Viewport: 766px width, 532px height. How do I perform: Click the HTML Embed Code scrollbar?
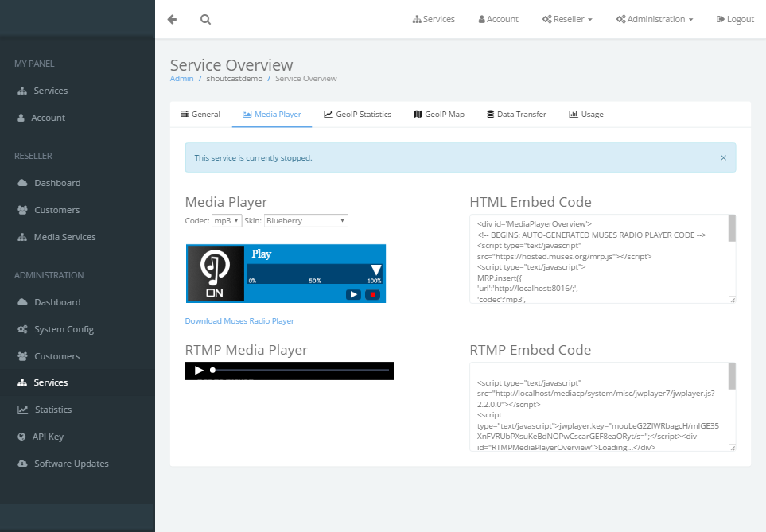pos(732,228)
